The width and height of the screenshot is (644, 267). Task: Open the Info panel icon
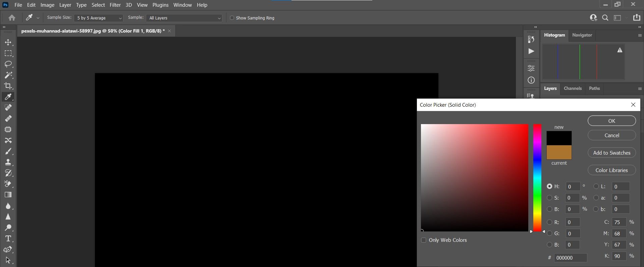point(531,80)
